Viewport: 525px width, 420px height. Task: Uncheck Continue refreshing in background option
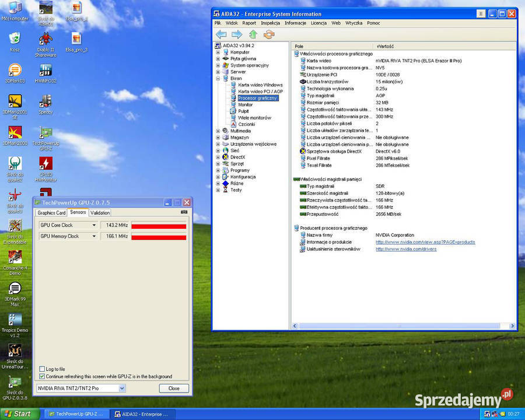(x=42, y=376)
